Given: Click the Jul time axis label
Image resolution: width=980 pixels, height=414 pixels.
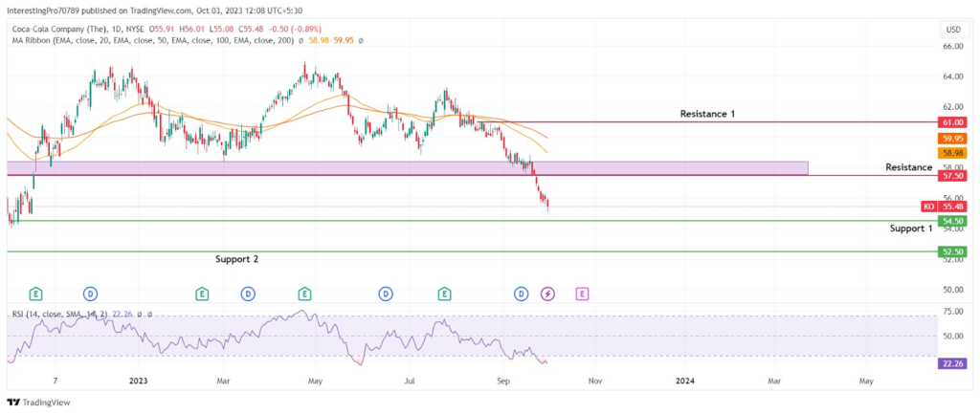Looking at the screenshot, I should pyautogui.click(x=409, y=381).
